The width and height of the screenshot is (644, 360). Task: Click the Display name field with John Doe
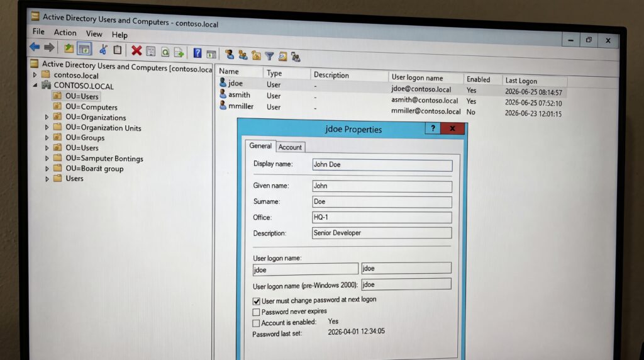(382, 165)
